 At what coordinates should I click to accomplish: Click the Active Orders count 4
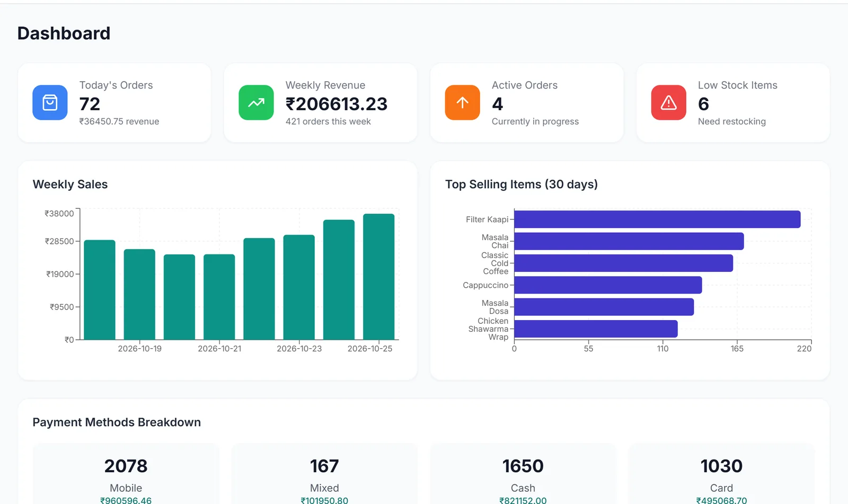coord(497,104)
